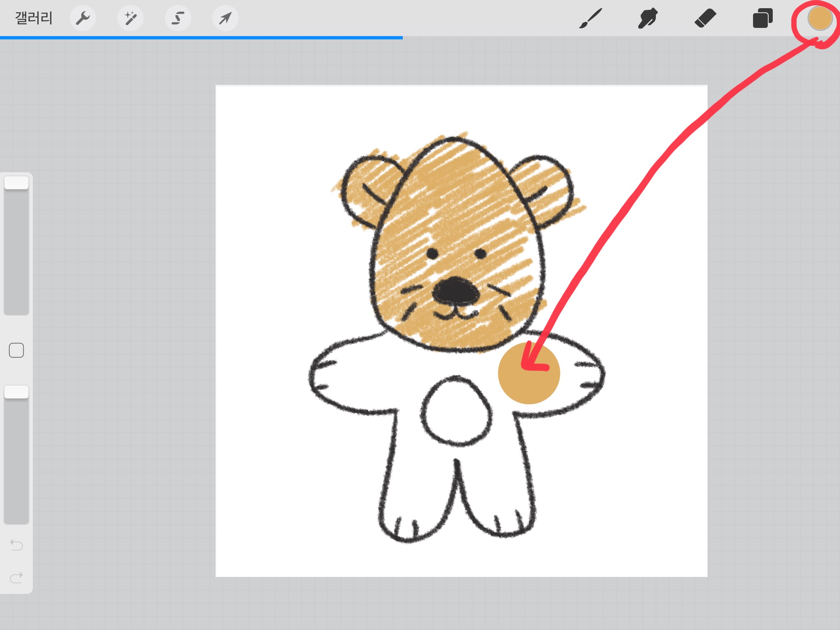This screenshot has height=630, width=840.
Task: Select the Paint brush tool
Action: coord(591,18)
